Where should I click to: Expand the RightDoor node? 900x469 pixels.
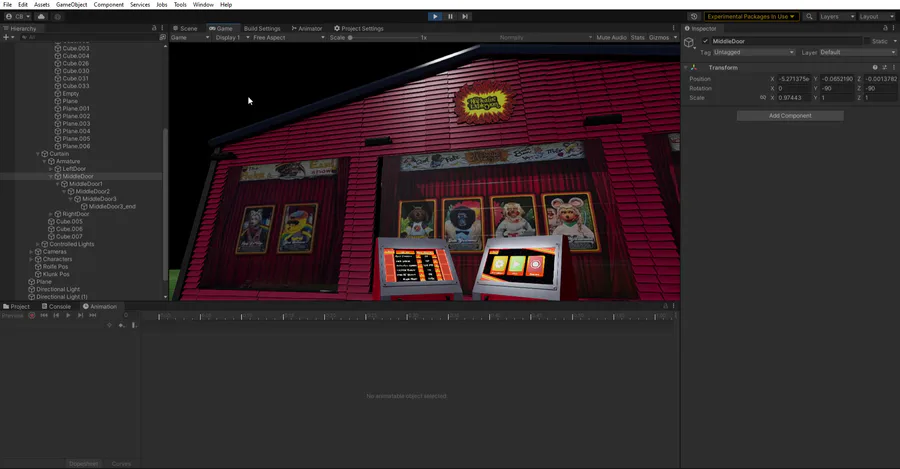[51, 214]
